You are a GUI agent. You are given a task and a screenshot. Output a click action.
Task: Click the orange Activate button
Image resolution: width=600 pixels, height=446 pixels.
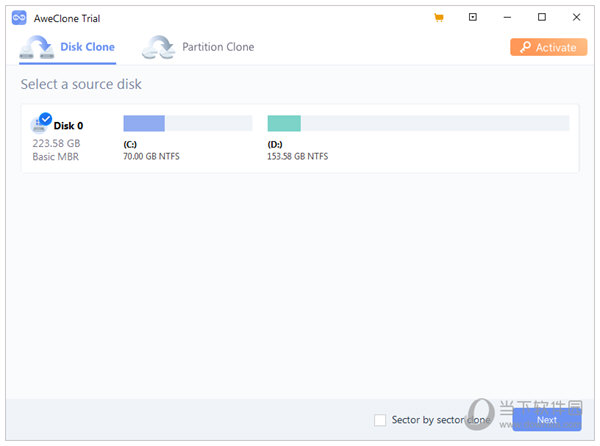tap(548, 47)
